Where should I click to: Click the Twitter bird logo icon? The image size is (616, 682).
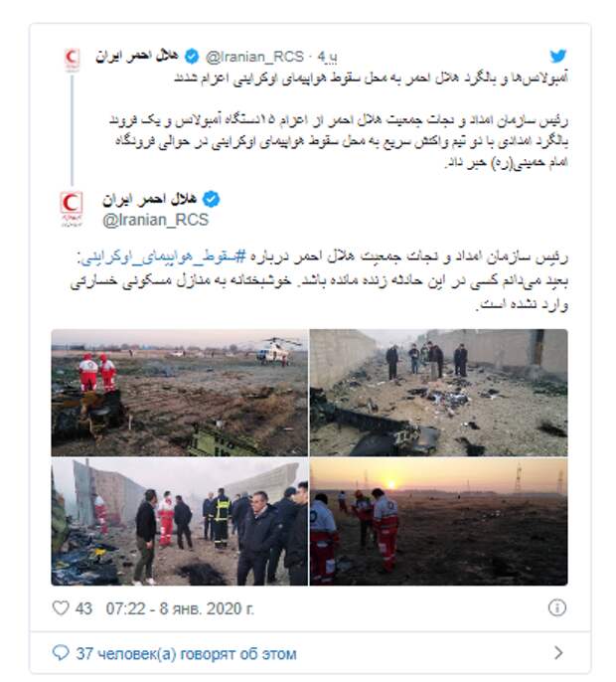557,56
